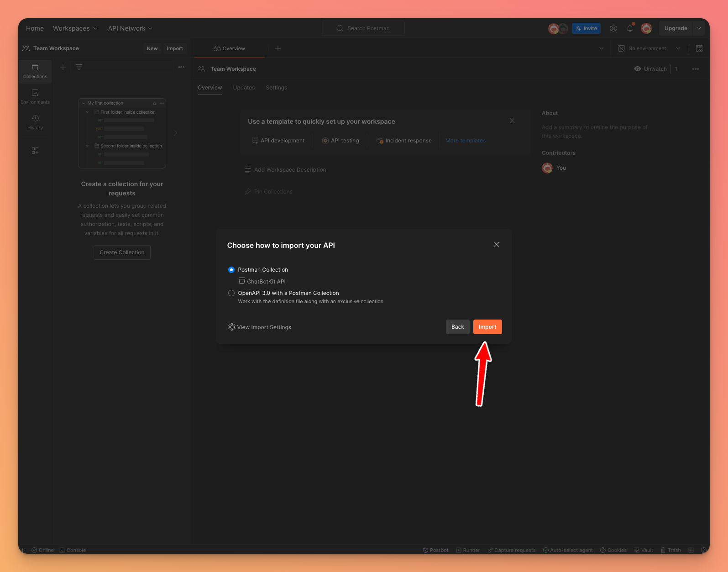Switch to the Updates tab

pos(244,88)
